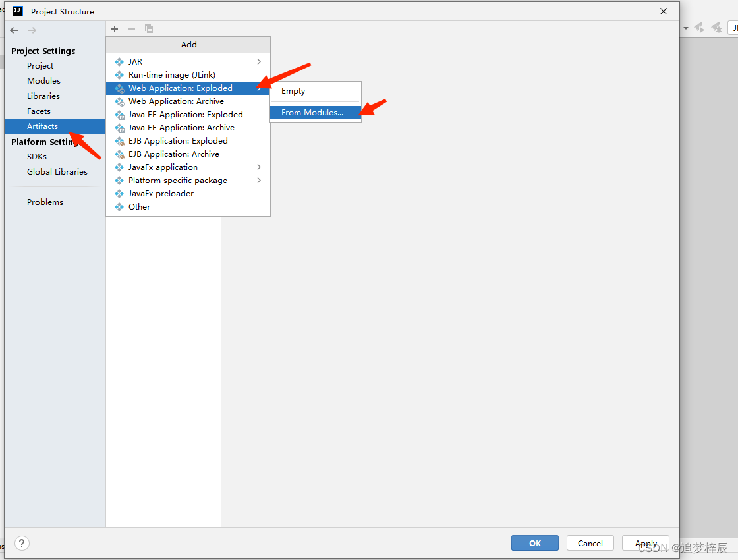The width and height of the screenshot is (738, 560).
Task: Open the Libraries settings page
Action: click(55, 96)
